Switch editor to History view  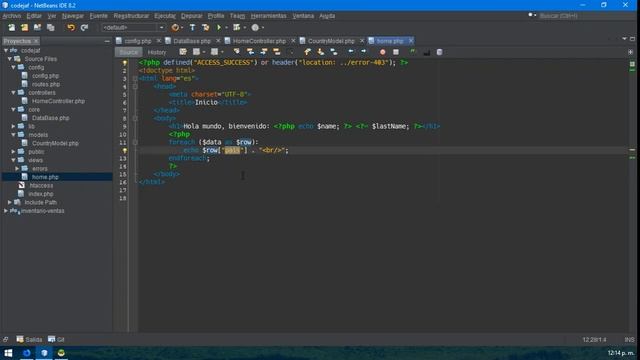157,52
